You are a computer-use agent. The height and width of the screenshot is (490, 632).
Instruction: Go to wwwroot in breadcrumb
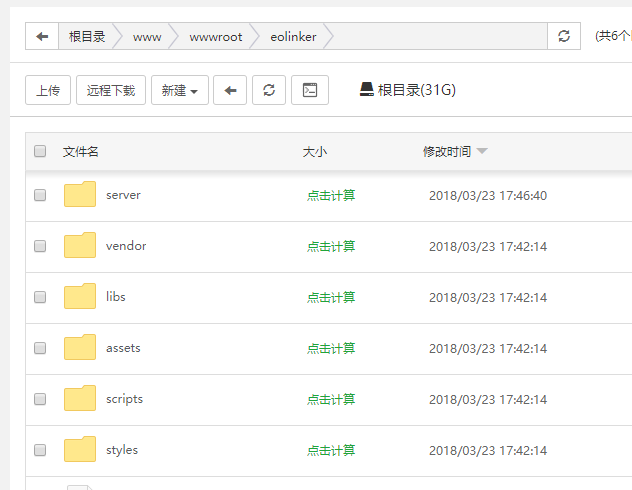216,37
